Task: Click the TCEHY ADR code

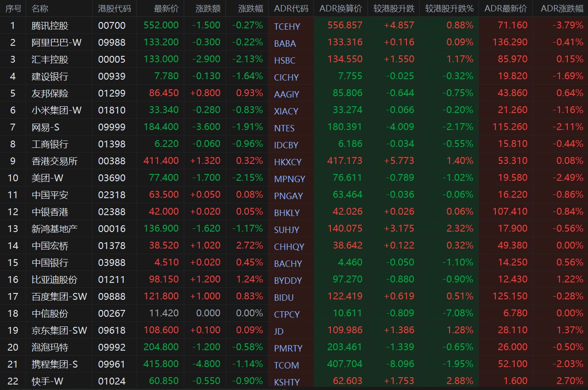Action: click(x=287, y=27)
